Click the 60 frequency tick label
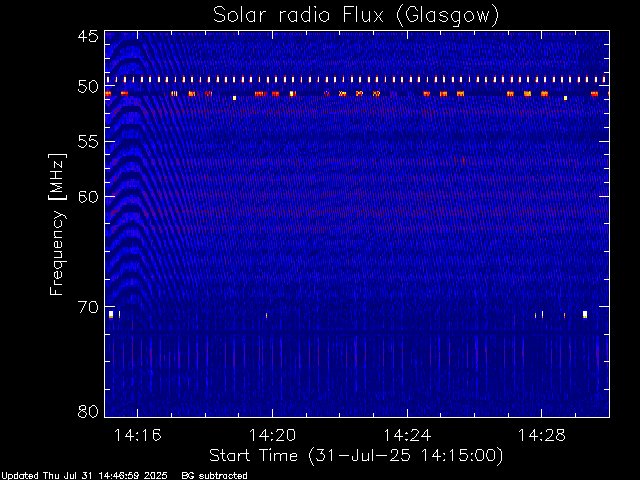 tap(88, 196)
